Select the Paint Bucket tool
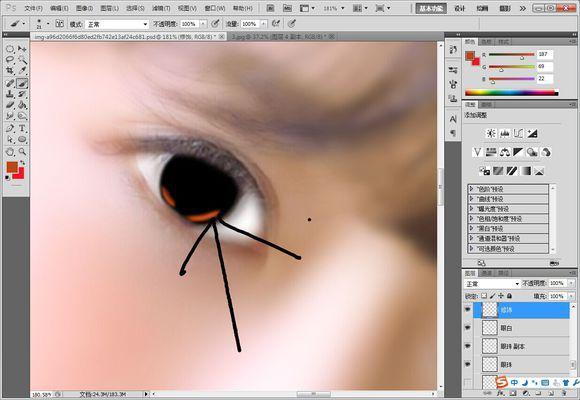The height and width of the screenshot is (400, 580). point(22,105)
